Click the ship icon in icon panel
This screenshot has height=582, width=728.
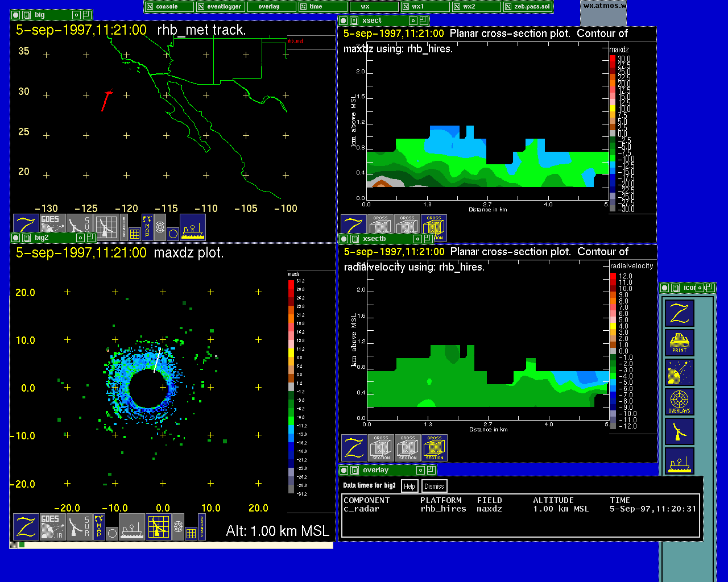click(x=680, y=462)
